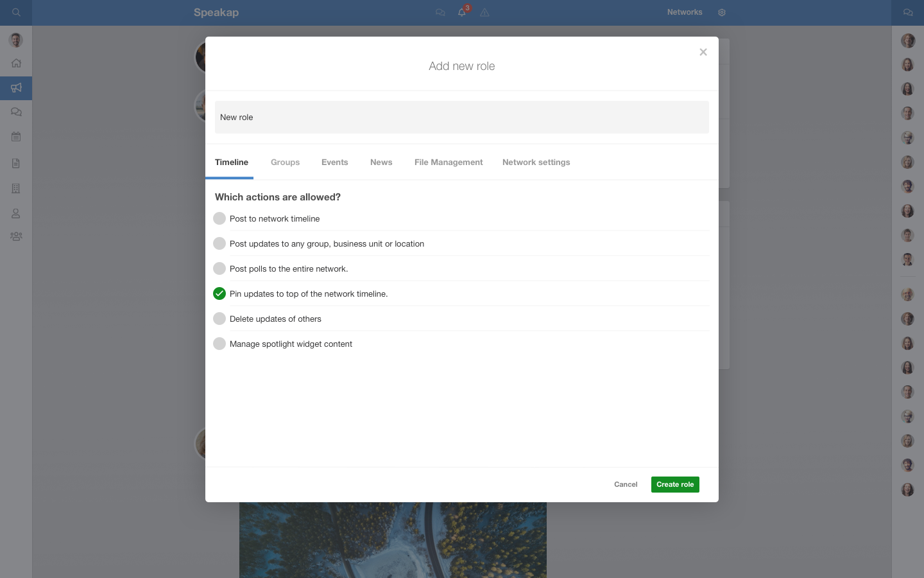Open the chat panel icon at top right
This screenshot has height=578, width=924.
pyautogui.click(x=907, y=12)
